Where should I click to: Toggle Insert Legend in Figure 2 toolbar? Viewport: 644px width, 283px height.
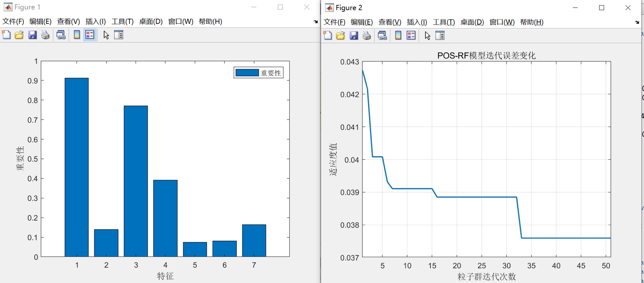pos(411,36)
